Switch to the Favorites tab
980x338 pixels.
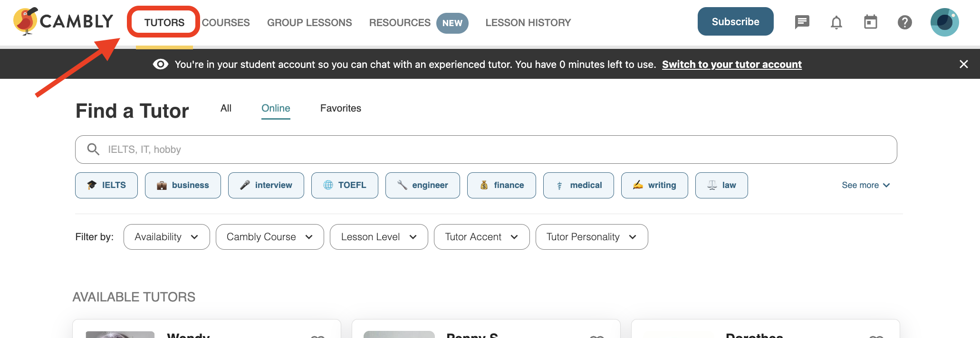341,108
